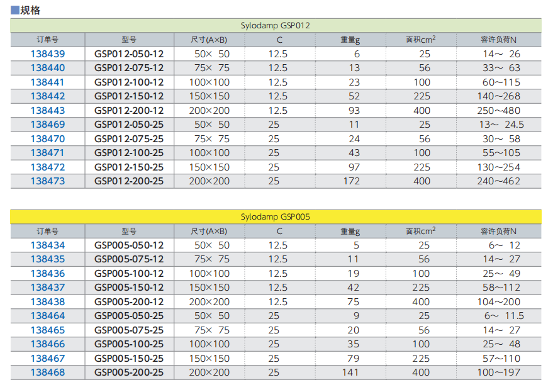Select model GSP012-100-12 cell
Image resolution: width=553 pixels, height=392 pixels.
[x=129, y=82]
